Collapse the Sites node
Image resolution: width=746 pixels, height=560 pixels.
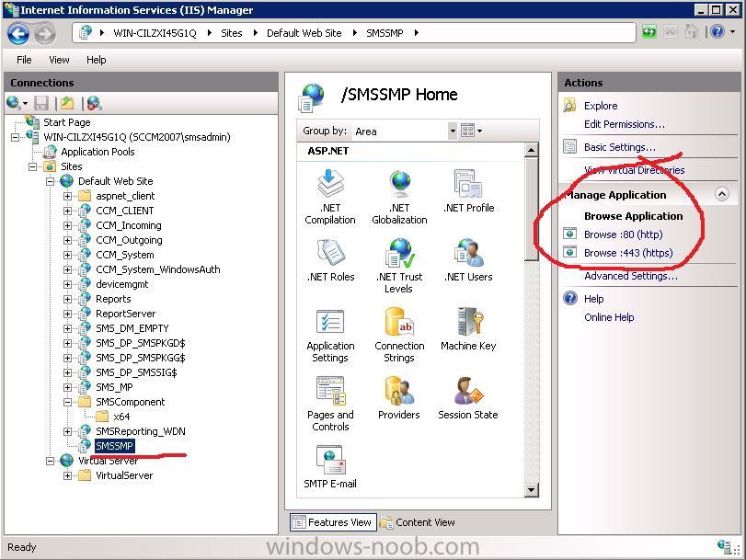pyautogui.click(x=32, y=166)
